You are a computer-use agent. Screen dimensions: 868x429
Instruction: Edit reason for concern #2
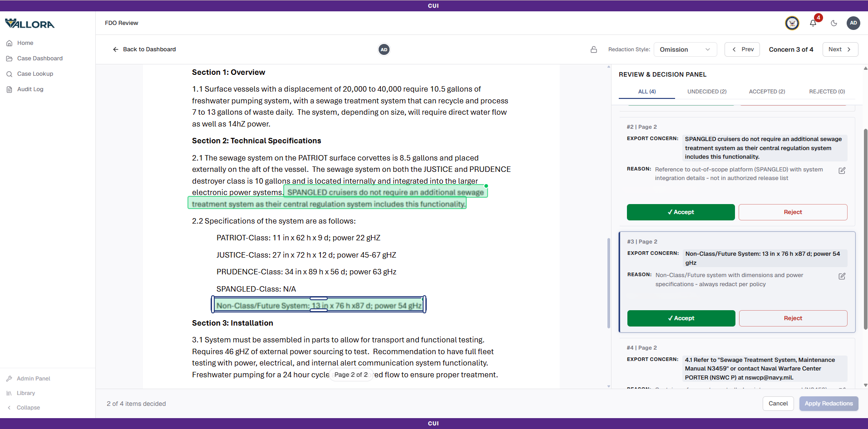(x=842, y=171)
